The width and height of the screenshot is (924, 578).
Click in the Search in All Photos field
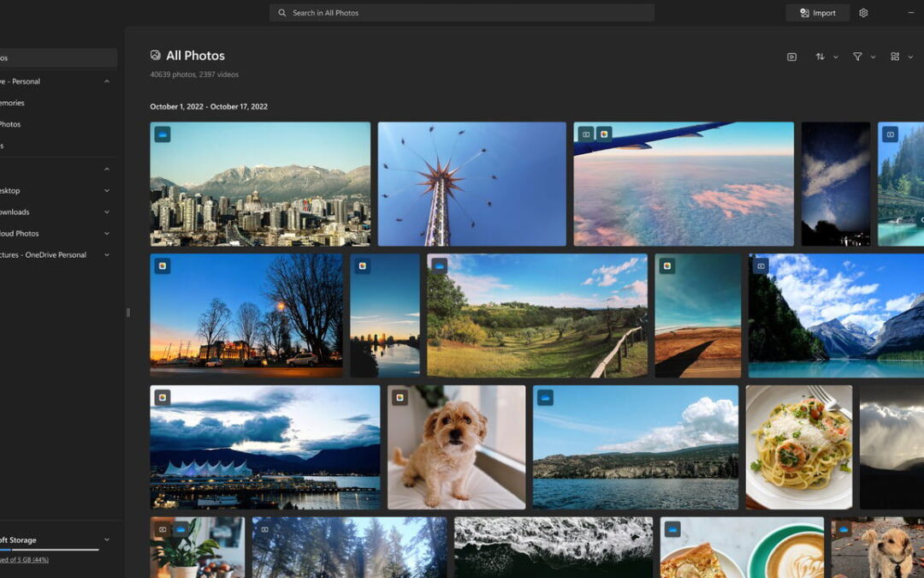pyautogui.click(x=462, y=13)
